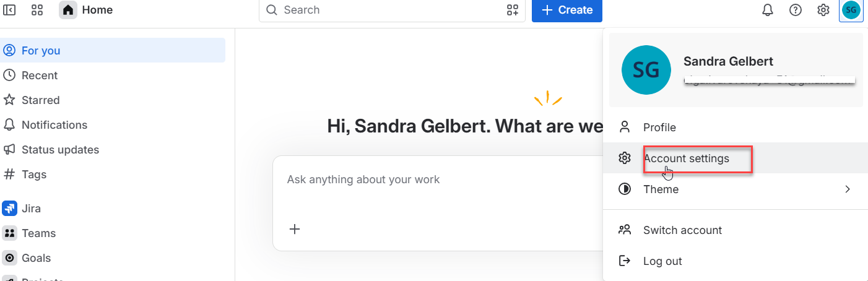Image resolution: width=868 pixels, height=281 pixels.
Task: Expand the Theme submenu chevron
Action: (848, 189)
